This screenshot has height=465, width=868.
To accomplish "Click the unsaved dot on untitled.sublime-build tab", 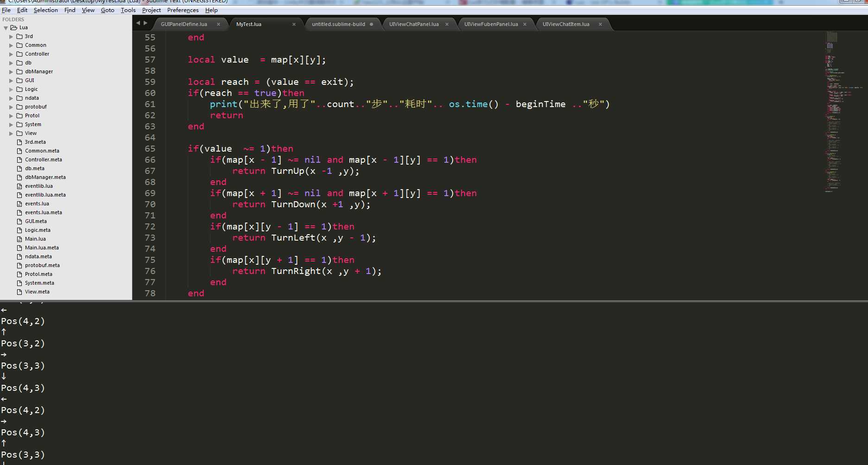I will (371, 24).
